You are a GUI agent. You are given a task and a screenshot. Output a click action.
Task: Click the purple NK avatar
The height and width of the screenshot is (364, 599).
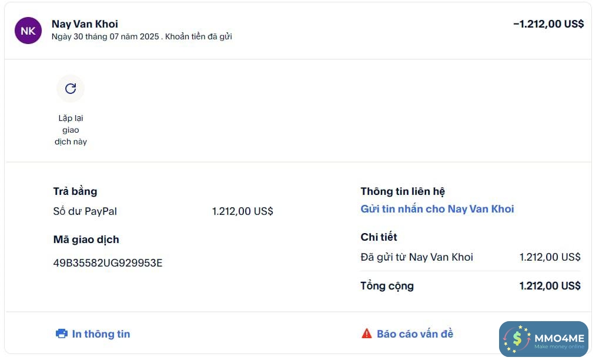pos(28,31)
